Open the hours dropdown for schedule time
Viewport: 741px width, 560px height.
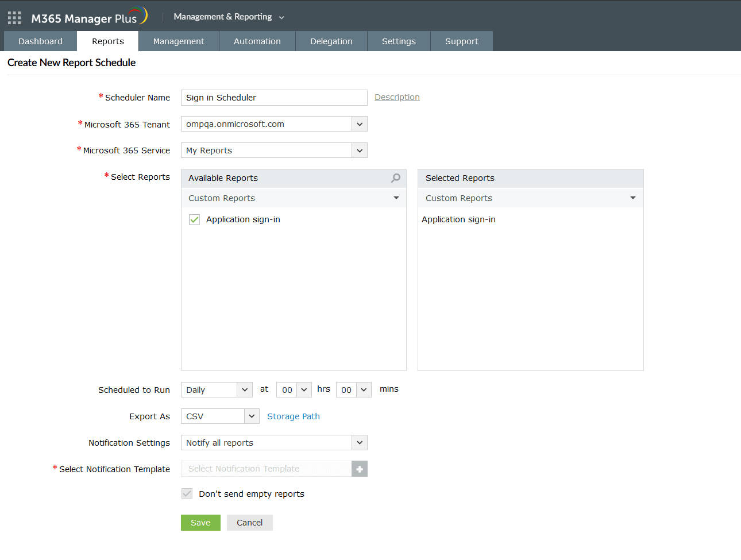click(294, 390)
